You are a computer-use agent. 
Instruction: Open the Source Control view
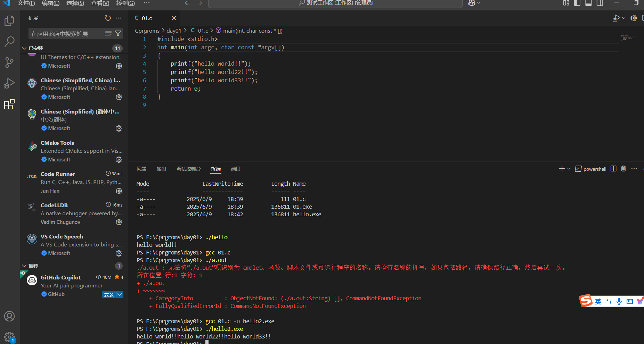pos(9,62)
